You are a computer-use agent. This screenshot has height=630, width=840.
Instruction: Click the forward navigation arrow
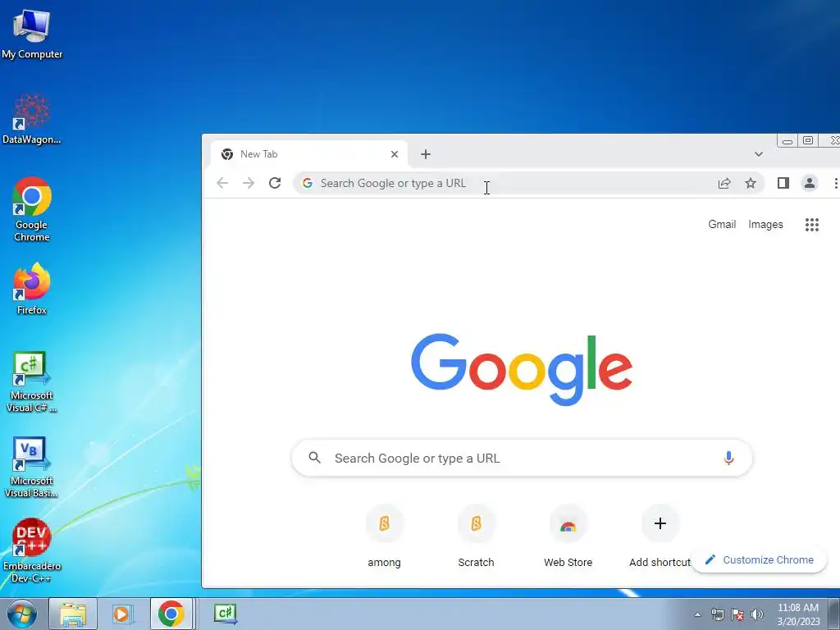pyautogui.click(x=248, y=183)
